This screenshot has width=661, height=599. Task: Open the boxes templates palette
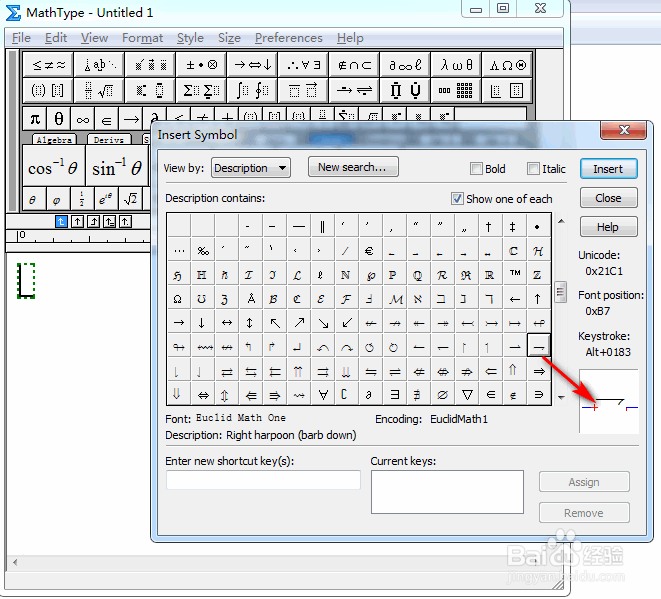[507, 90]
